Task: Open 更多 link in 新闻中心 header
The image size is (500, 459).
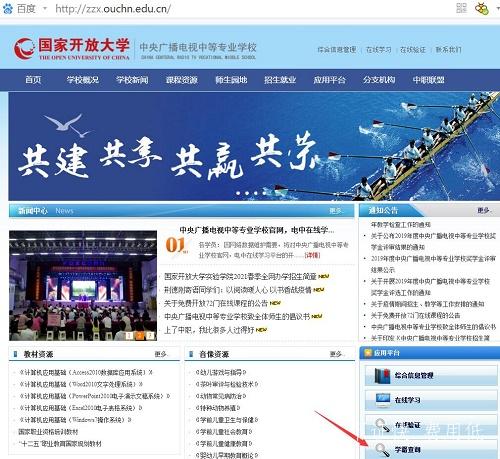Action: [x=336, y=211]
